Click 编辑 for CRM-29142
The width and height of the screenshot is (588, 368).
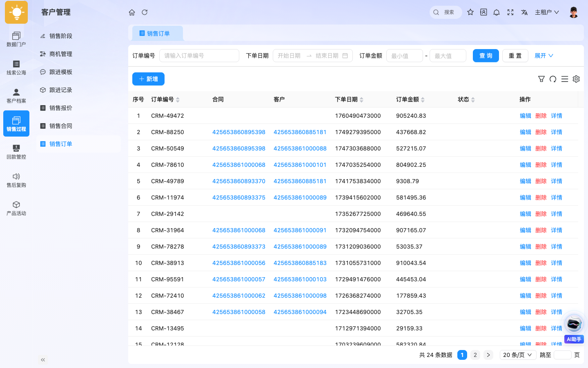coord(526,214)
